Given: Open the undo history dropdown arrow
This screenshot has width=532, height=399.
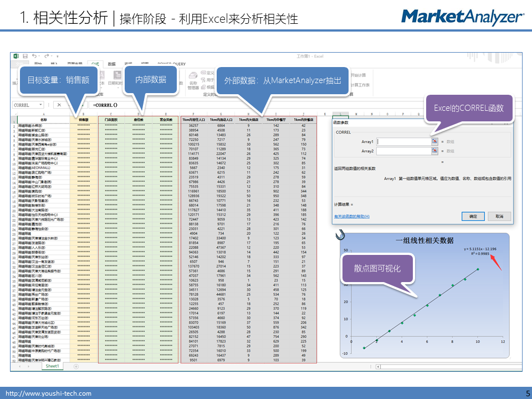Looking at the screenshot, I should point(39,57).
